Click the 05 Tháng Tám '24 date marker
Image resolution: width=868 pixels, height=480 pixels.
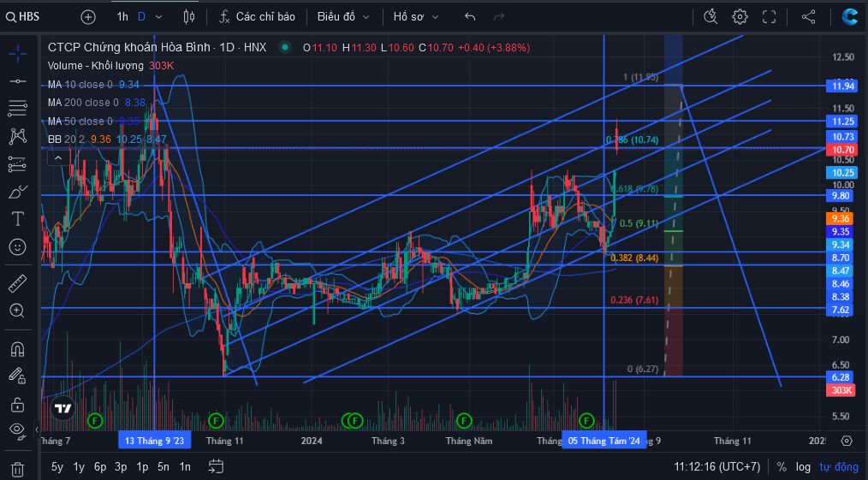tap(604, 441)
